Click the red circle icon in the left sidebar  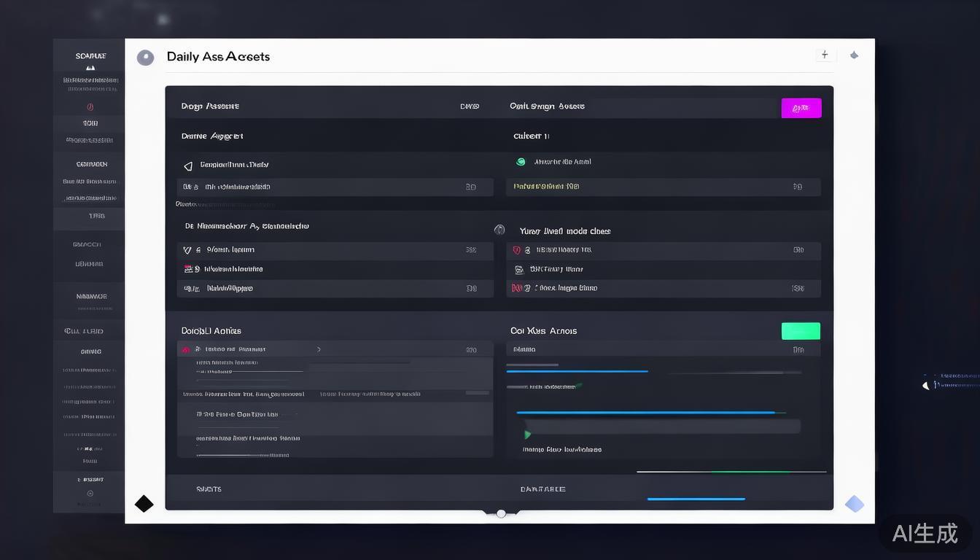pos(90,106)
